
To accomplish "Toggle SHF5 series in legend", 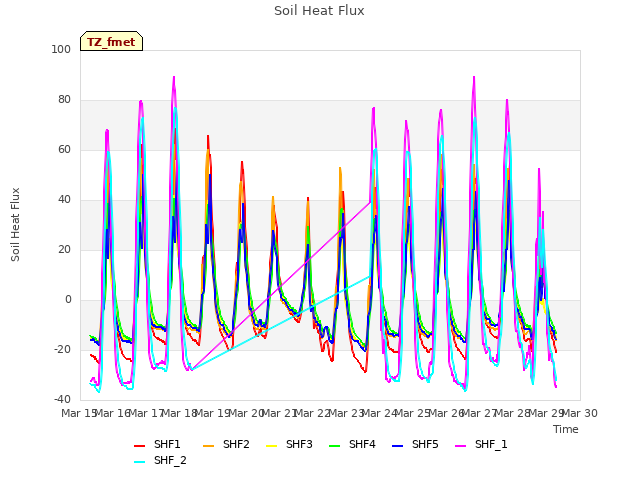I will (415, 444).
